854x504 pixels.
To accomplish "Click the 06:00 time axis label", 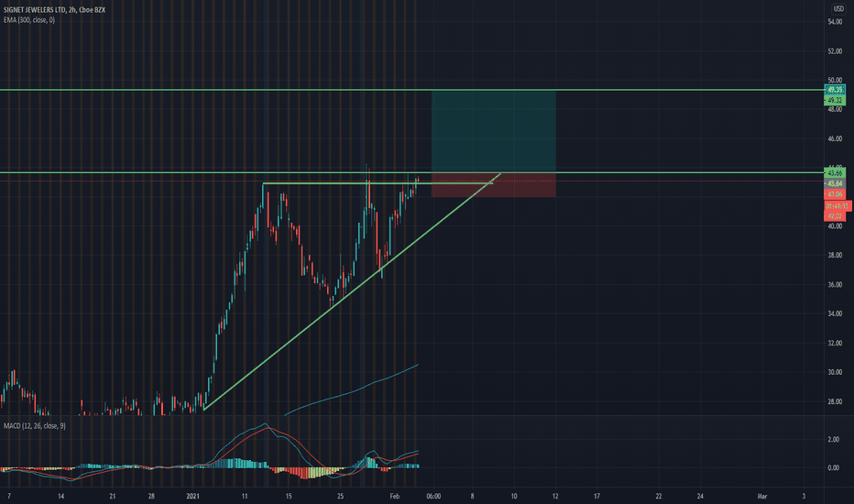I will tap(433, 496).
